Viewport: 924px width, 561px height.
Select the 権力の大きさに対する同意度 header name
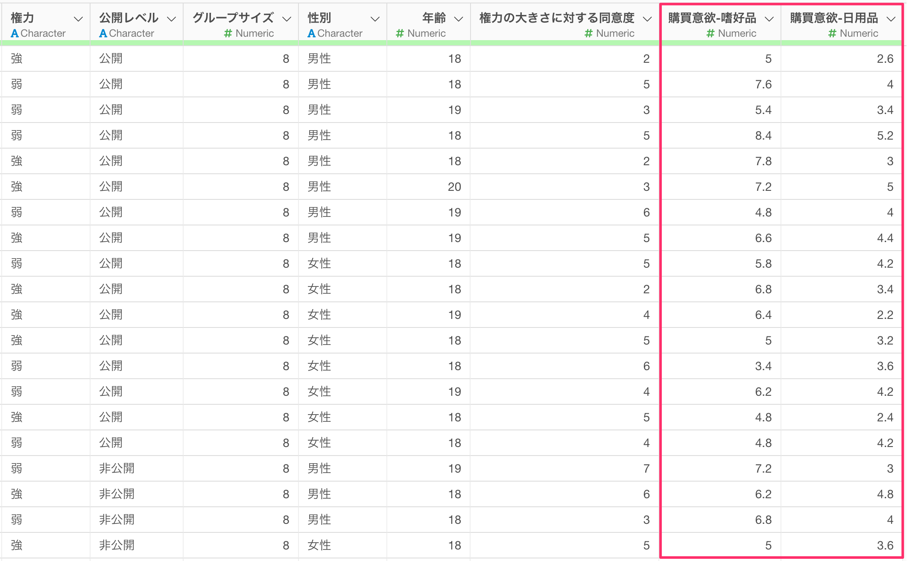point(557,18)
